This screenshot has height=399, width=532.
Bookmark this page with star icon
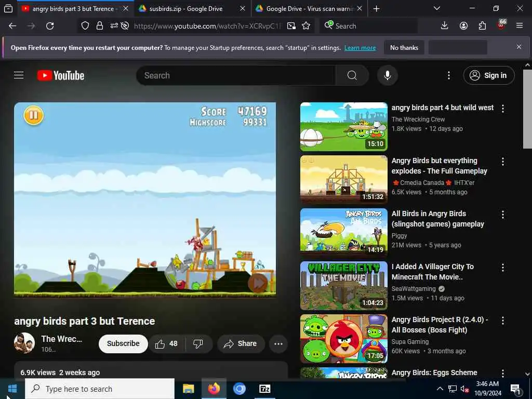305,26
